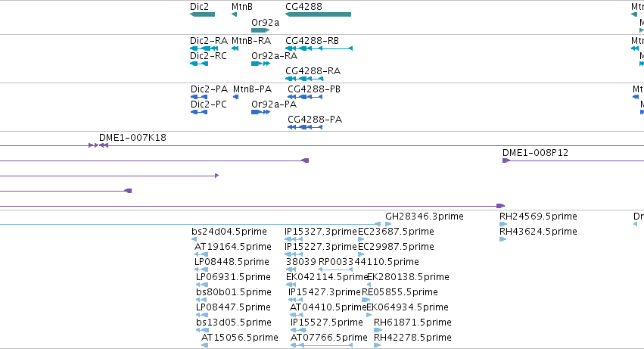Click the CG4288-PA protein label
This screenshot has width=644, height=349.
pos(315,120)
